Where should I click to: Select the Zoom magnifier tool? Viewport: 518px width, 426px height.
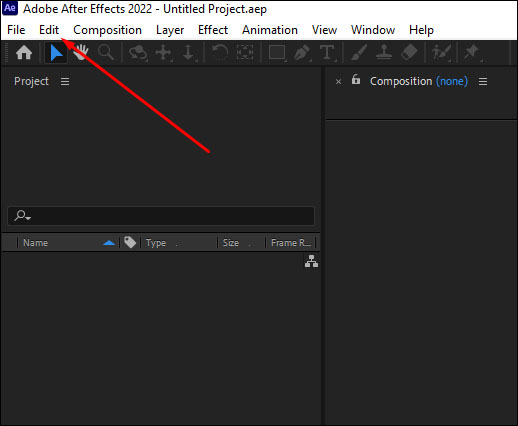(x=106, y=53)
